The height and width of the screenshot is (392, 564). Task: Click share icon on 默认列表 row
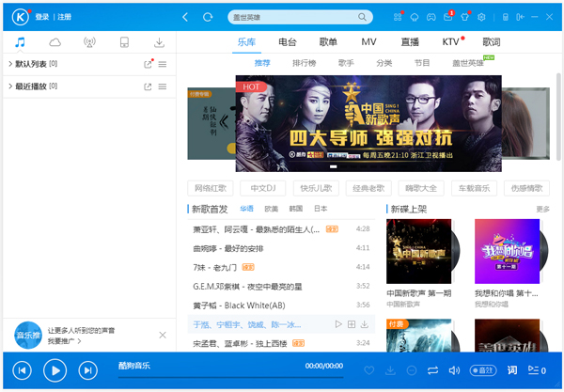148,64
